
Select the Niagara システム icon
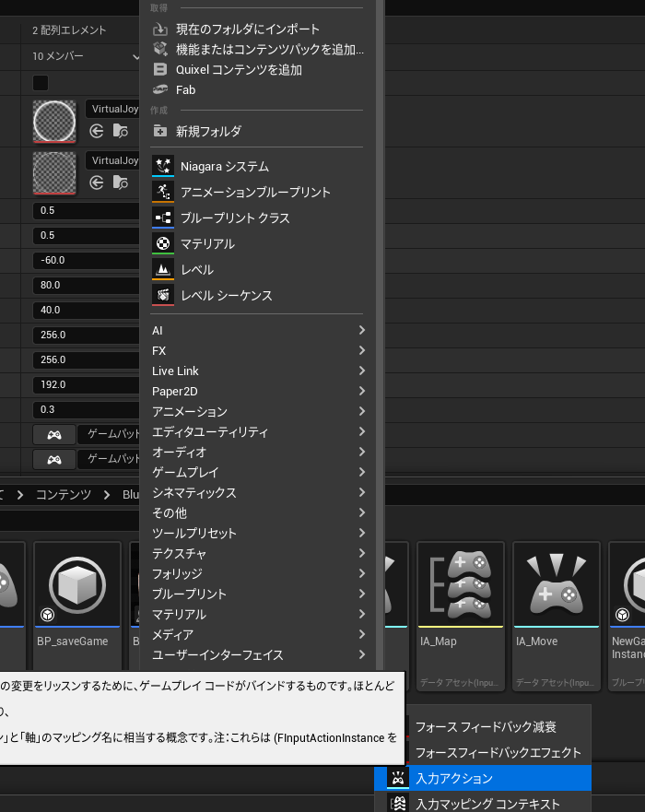coord(163,166)
